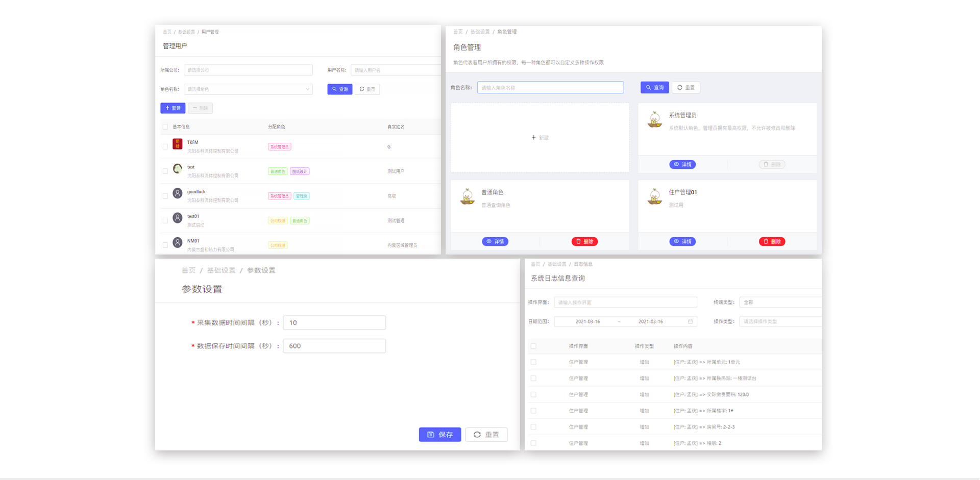This screenshot has width=980, height=480.
Task: Click the test user avatar icon
Action: coord(177,168)
